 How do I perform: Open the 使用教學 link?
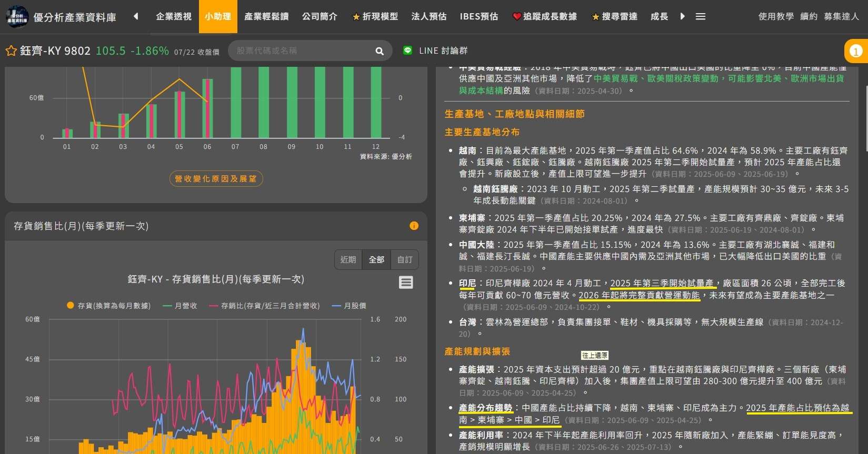point(776,17)
